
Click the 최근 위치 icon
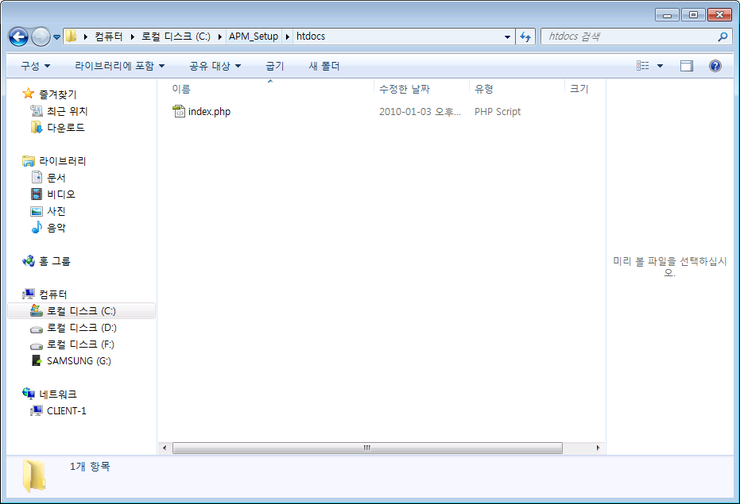coord(36,111)
